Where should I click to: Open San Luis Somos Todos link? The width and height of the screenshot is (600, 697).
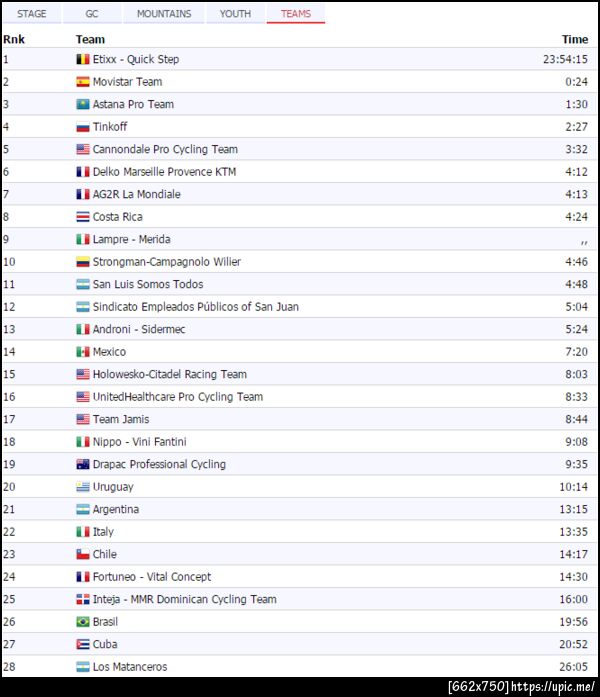148,284
